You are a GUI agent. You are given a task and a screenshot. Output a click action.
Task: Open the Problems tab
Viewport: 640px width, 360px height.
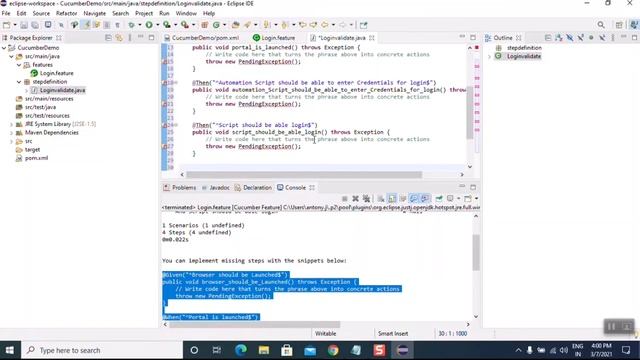point(180,188)
